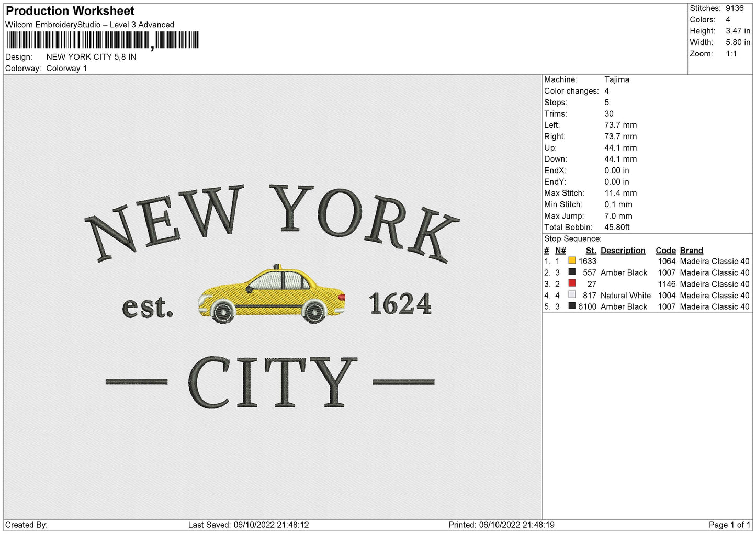Click the 'Stop Sequence:' heading
Screen dimensions: 756x534
[x=573, y=239]
